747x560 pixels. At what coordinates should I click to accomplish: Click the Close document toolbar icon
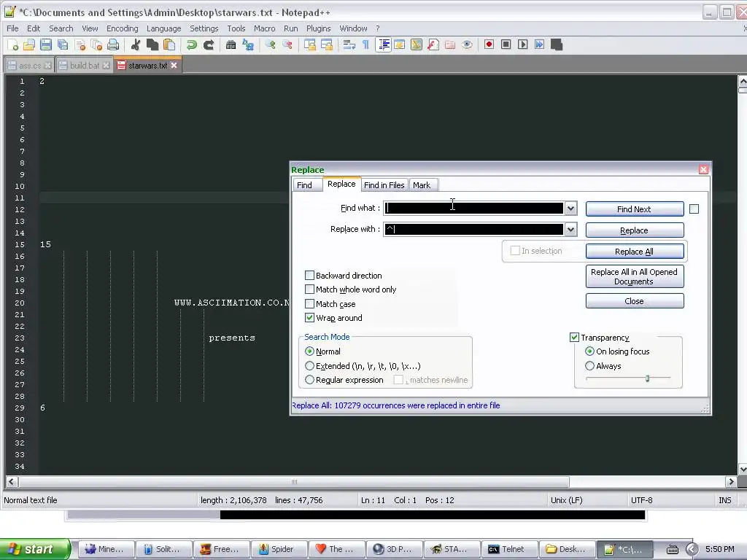tap(80, 44)
